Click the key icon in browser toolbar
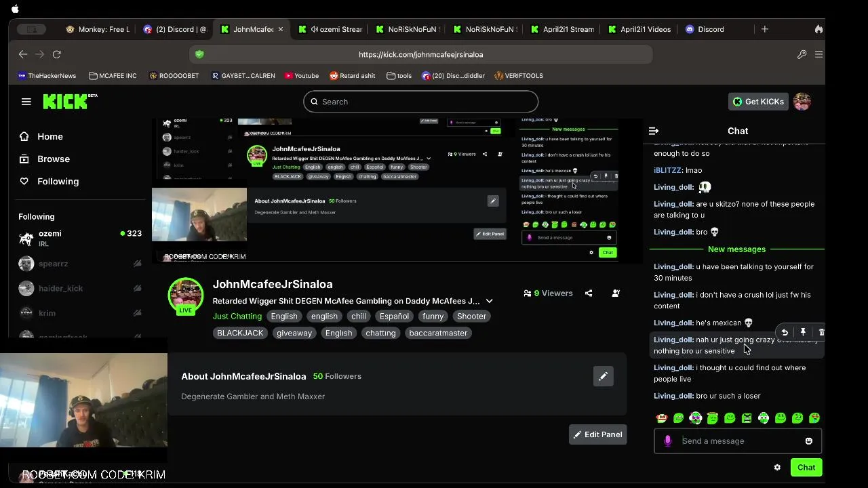868x488 pixels. [x=802, y=54]
